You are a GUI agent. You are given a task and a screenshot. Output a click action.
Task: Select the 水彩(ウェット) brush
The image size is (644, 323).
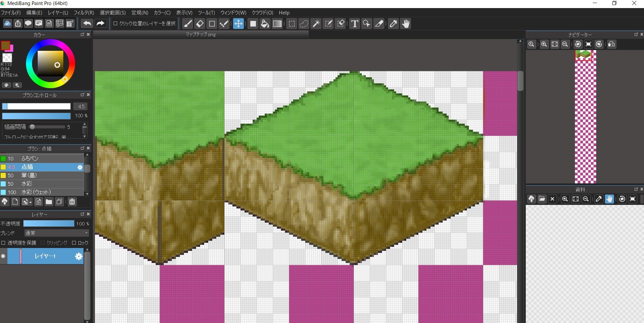pyautogui.click(x=42, y=192)
